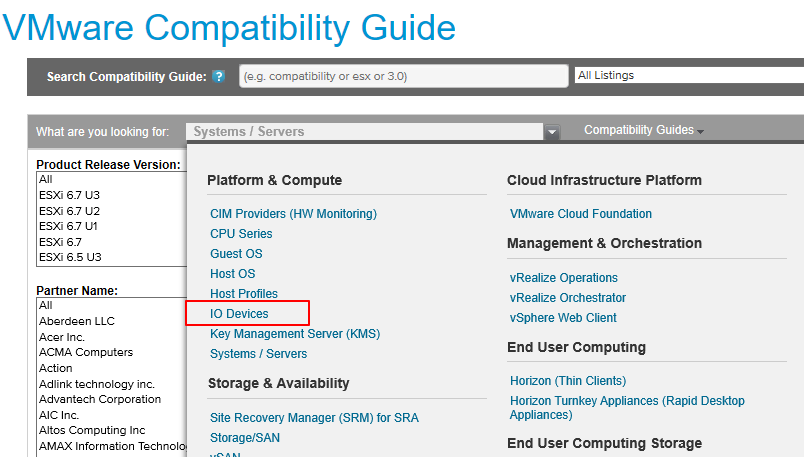The height and width of the screenshot is (457, 804).
Task: Open the All Listings dropdown
Action: click(689, 75)
